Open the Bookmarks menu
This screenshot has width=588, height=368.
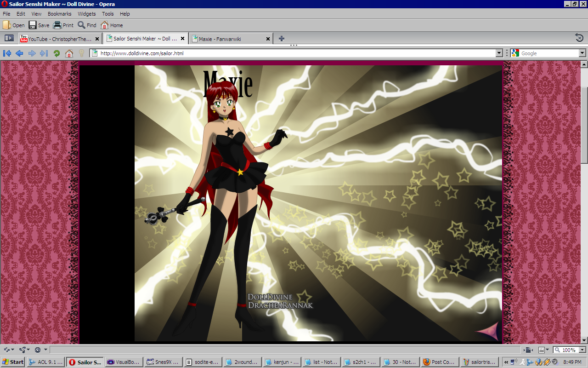pyautogui.click(x=59, y=14)
